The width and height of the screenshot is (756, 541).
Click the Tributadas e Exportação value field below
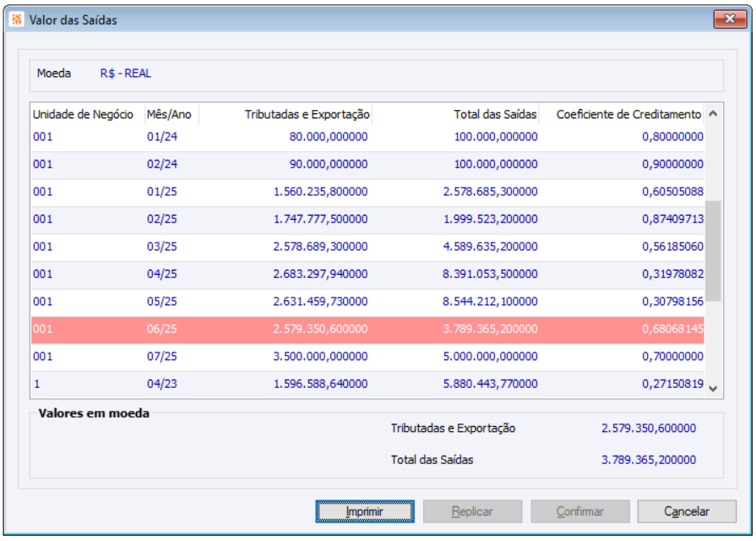[649, 428]
